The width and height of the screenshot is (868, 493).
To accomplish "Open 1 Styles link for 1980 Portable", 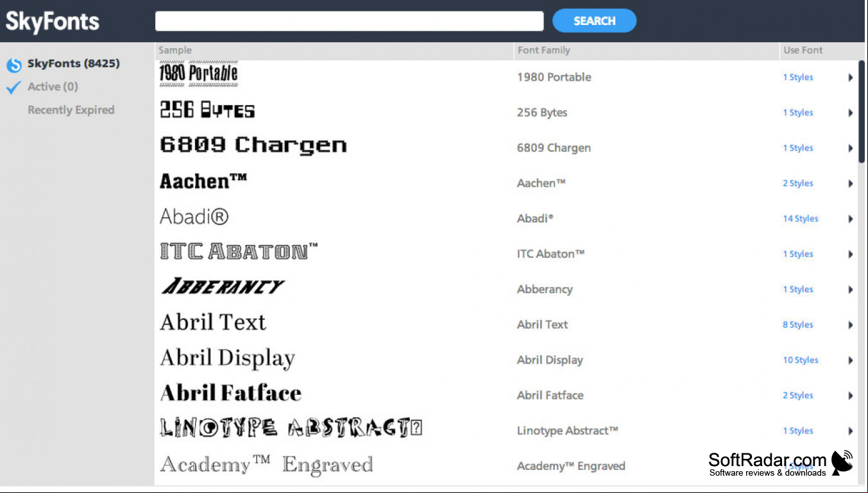I will pos(797,77).
